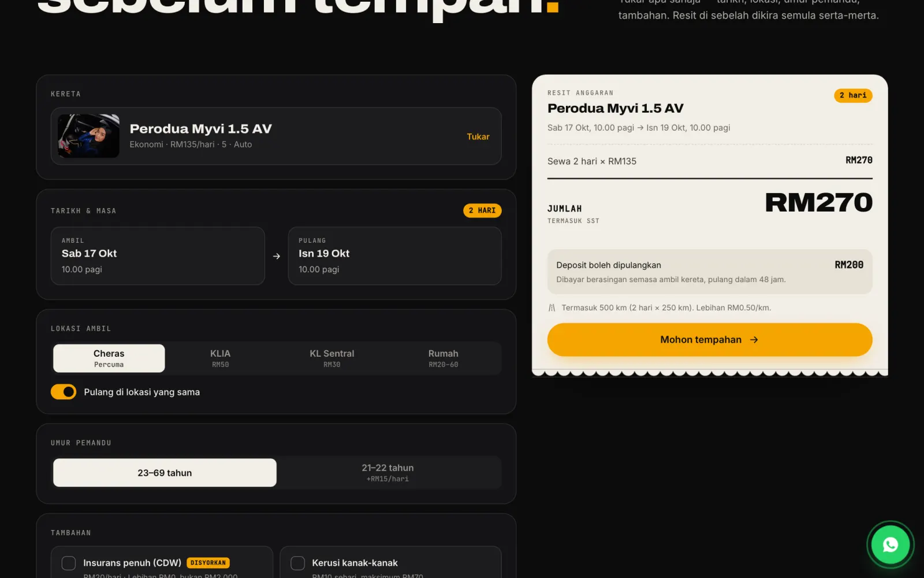Click 'RESIT ANGGARAN' heading
Viewport: 924px width, 578px height.
[x=580, y=93]
